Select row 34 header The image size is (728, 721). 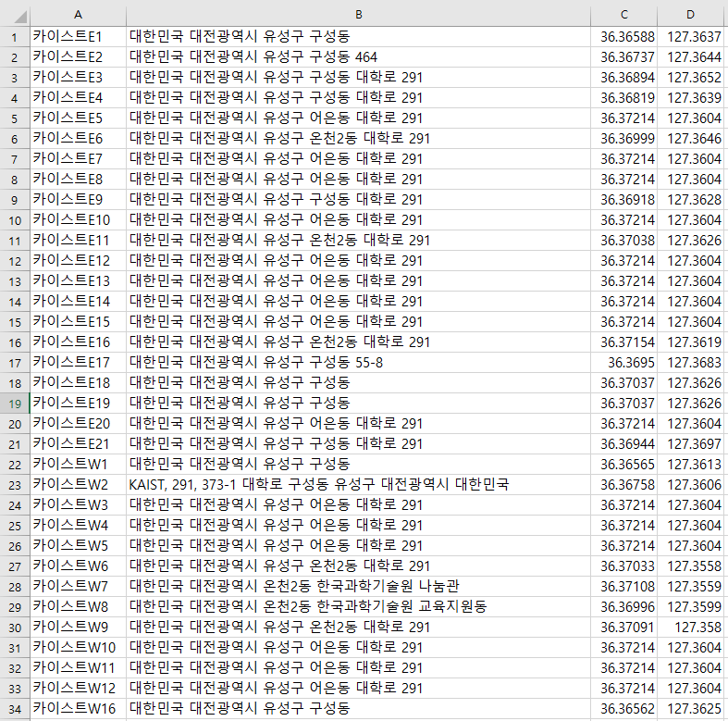pyautogui.click(x=15, y=708)
